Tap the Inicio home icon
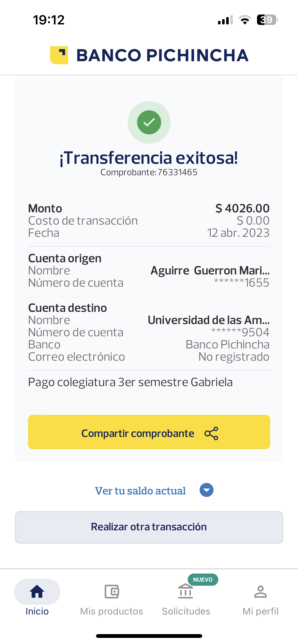 click(x=37, y=591)
